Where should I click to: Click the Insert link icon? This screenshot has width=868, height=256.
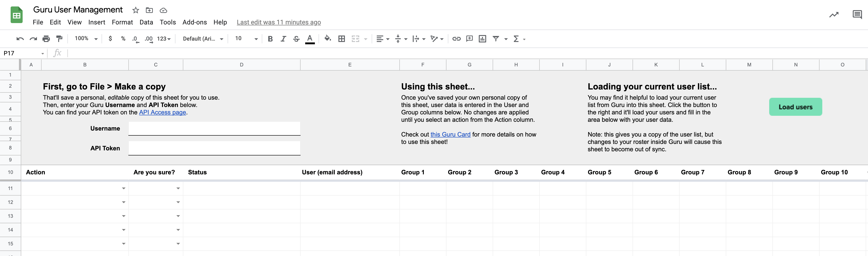pos(456,39)
